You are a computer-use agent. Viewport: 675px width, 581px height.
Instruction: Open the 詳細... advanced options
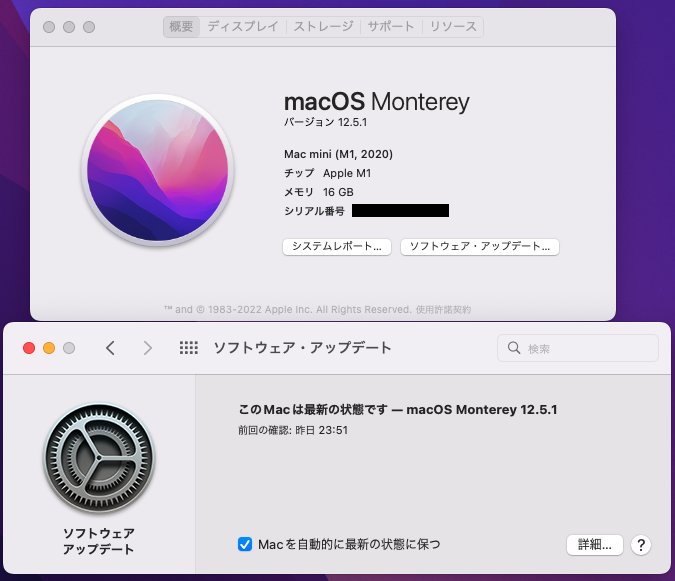coord(594,545)
